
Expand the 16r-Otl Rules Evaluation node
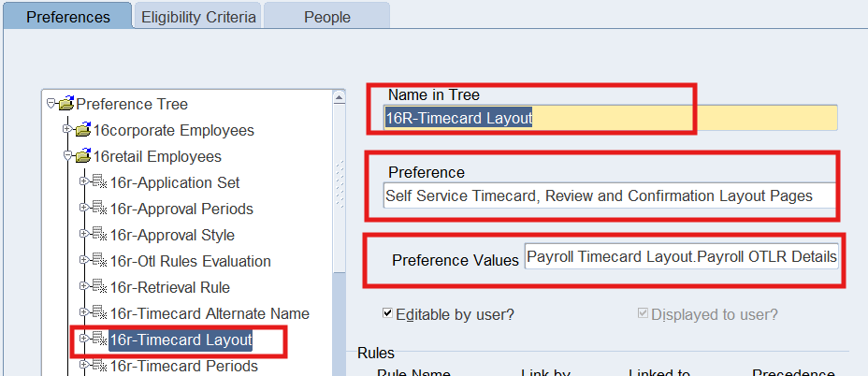click(x=85, y=261)
